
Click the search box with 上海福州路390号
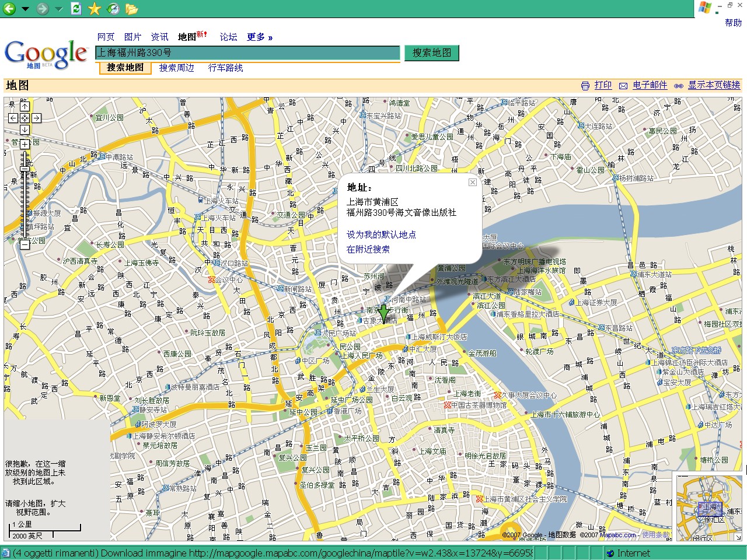coord(247,52)
